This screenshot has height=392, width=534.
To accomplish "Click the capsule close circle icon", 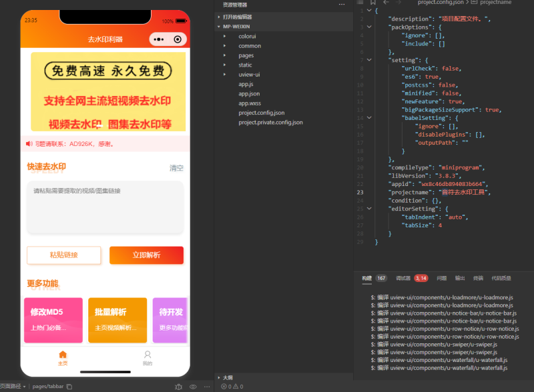I will click(177, 39).
